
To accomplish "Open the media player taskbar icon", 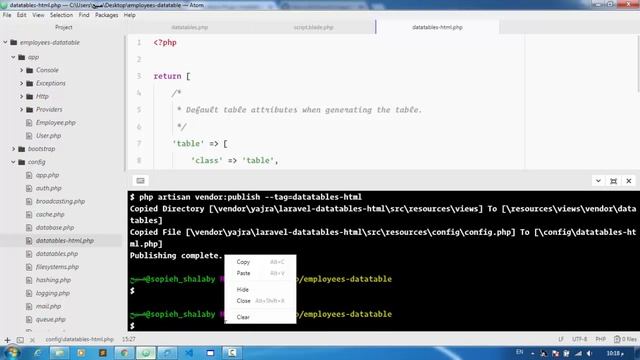I will (81, 353).
